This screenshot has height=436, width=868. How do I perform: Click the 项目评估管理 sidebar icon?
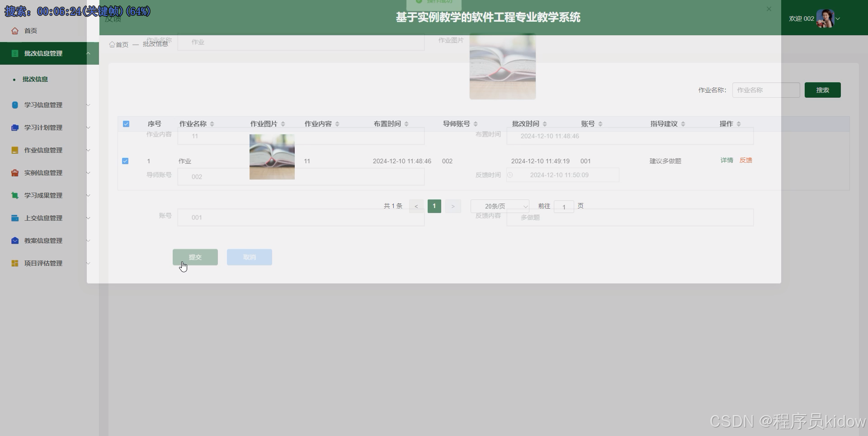coord(15,263)
